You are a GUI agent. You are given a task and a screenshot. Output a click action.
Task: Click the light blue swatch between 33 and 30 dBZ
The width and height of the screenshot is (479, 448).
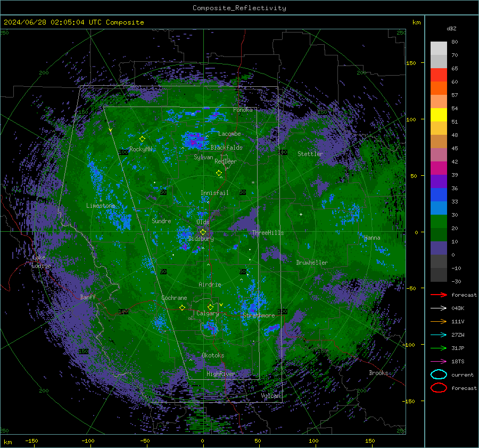tap(439, 208)
